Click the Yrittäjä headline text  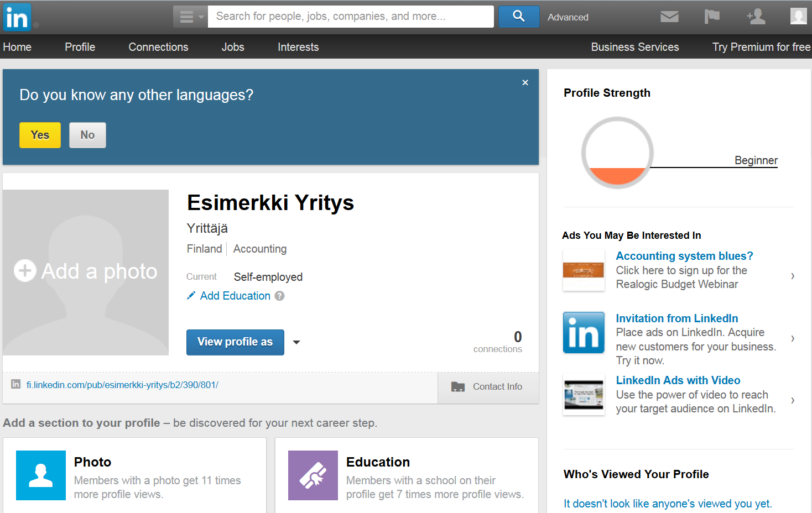tap(207, 228)
